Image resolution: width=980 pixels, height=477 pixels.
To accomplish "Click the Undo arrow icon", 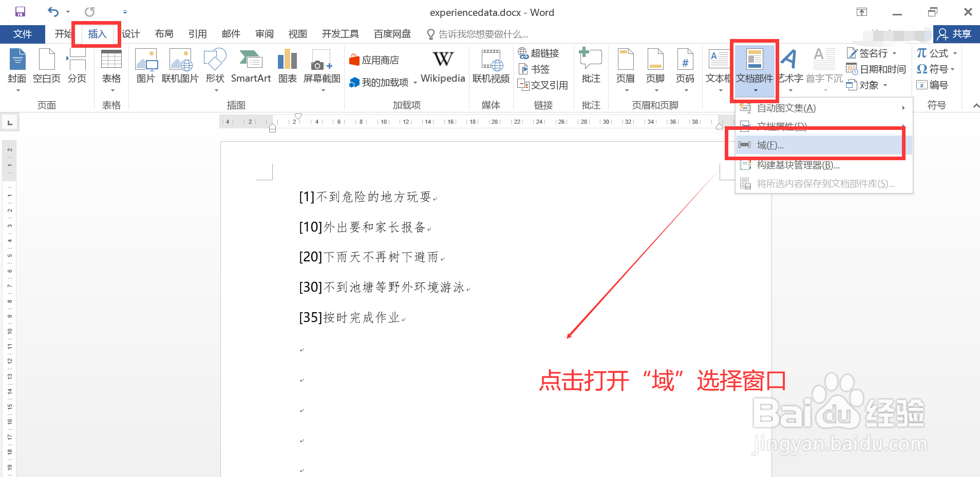I will [x=53, y=11].
